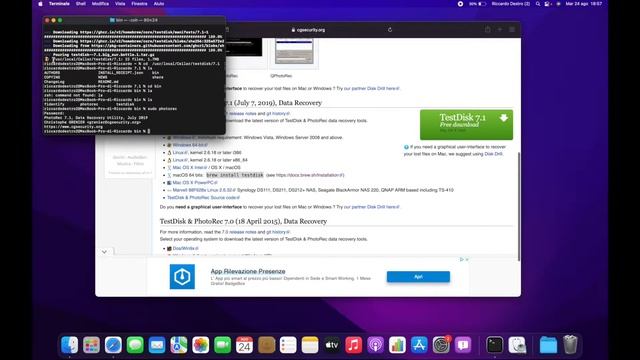This screenshot has width=640, height=360.
Task: Open Mac OS X PowerPC download link
Action: coord(195,182)
